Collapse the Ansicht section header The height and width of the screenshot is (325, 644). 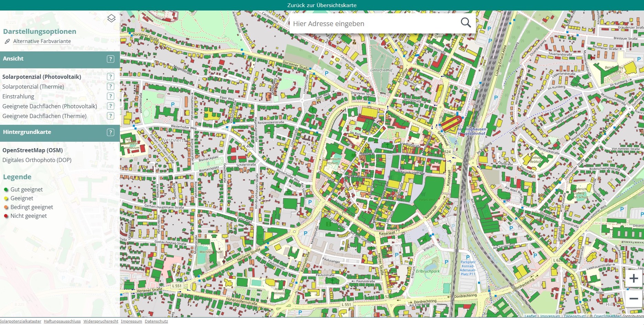coord(52,59)
